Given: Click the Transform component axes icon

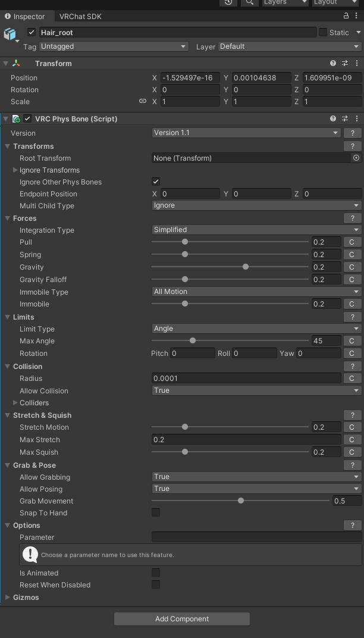Looking at the screenshot, I should tap(16, 63).
